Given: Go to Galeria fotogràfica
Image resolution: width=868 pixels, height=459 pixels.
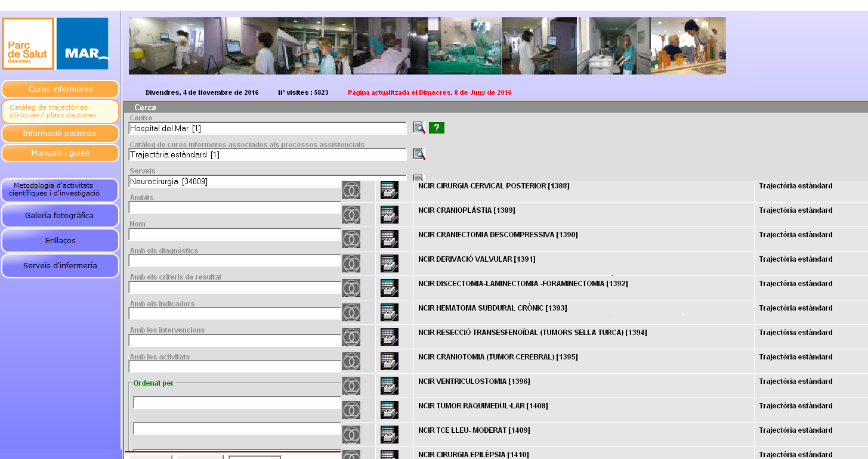Looking at the screenshot, I should tap(60, 216).
